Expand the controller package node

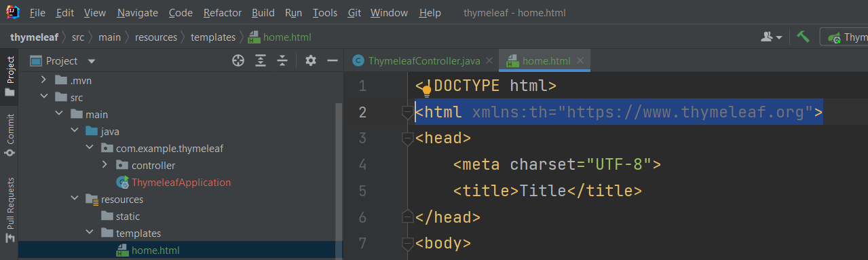click(x=105, y=165)
